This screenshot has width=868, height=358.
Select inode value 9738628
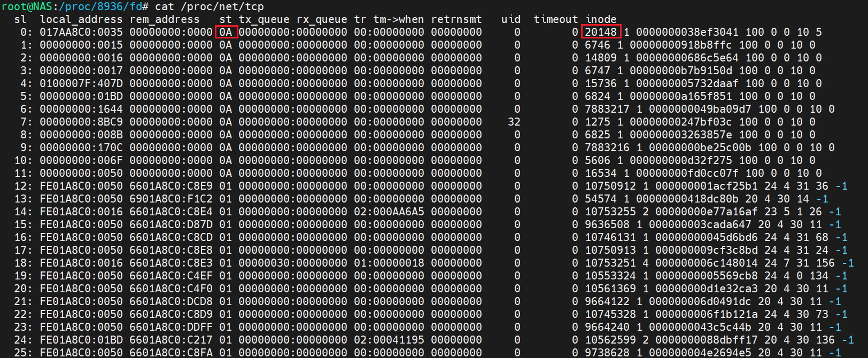(607, 353)
